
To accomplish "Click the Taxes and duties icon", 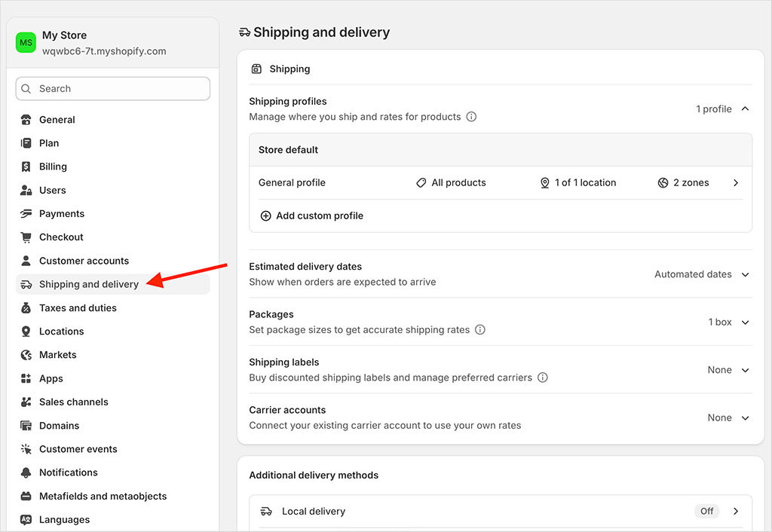I will click(x=26, y=308).
